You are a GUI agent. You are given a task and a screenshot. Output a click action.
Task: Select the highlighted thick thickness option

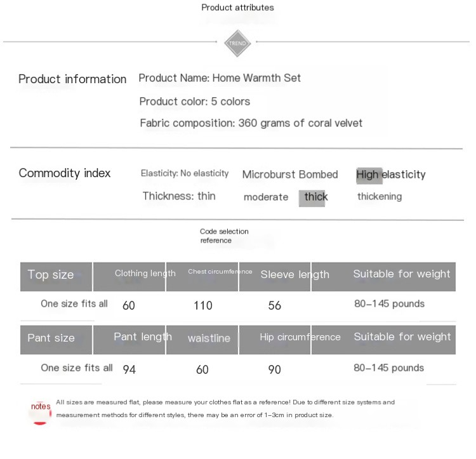pos(314,197)
